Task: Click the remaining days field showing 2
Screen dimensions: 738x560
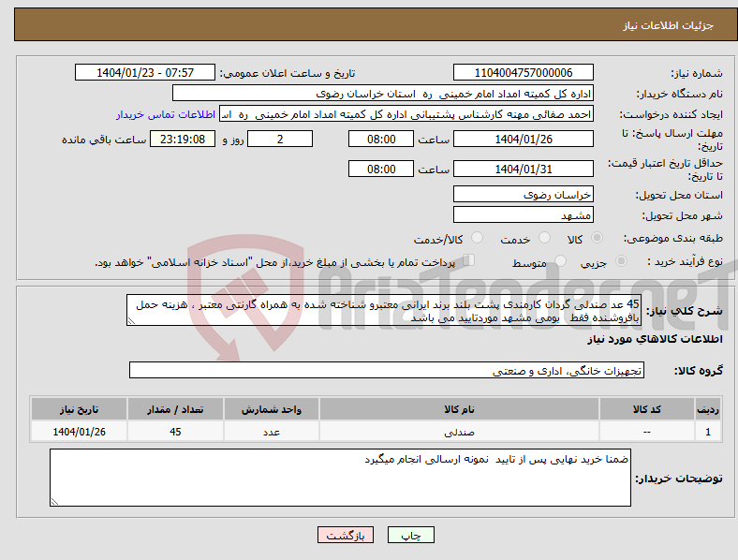Action: point(280,139)
